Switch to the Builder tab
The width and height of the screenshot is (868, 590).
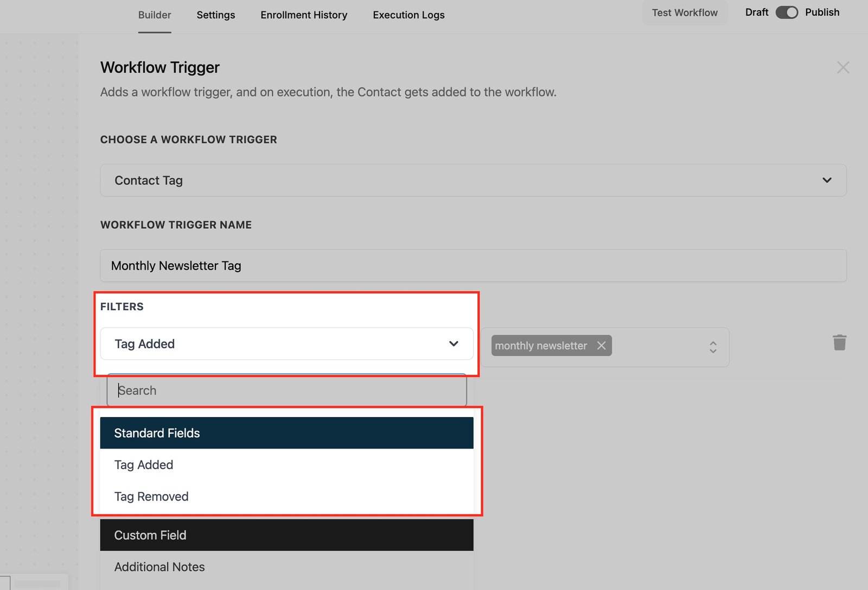[155, 15]
